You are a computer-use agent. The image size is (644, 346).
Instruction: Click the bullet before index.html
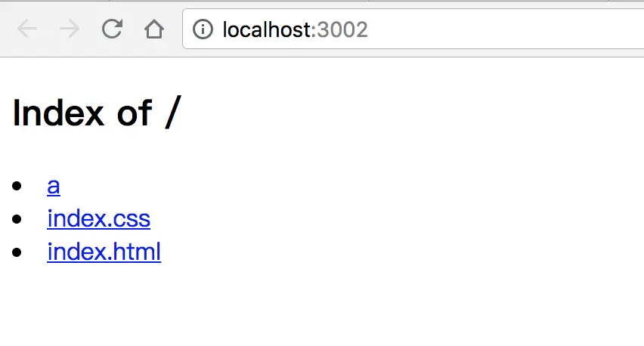tap(17, 252)
